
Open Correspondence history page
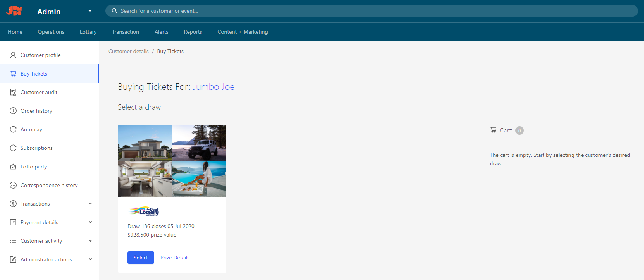click(x=50, y=185)
